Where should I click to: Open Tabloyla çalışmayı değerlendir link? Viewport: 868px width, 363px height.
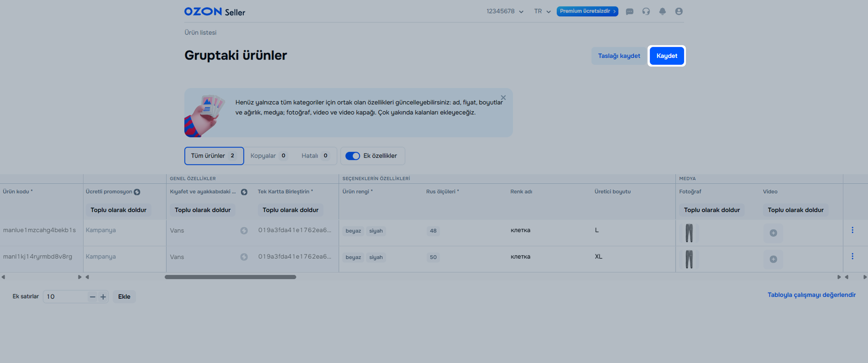[x=811, y=295]
